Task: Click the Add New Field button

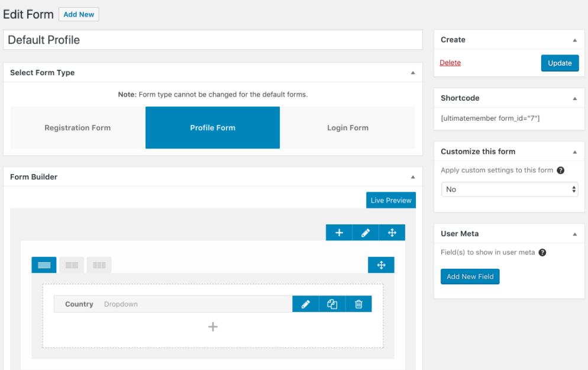Action: [470, 276]
